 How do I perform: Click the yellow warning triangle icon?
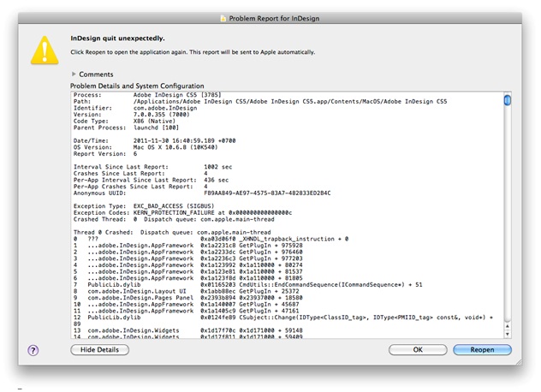(x=44, y=51)
